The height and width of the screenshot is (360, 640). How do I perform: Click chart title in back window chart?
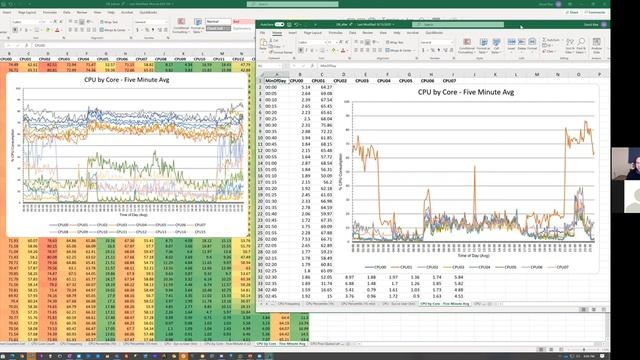pyautogui.click(x=127, y=80)
